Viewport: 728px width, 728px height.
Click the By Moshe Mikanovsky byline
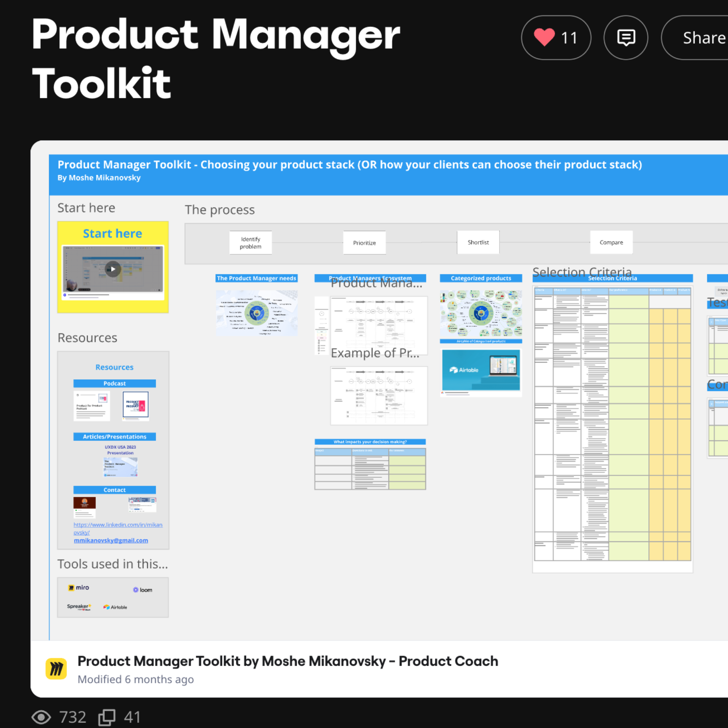99,178
